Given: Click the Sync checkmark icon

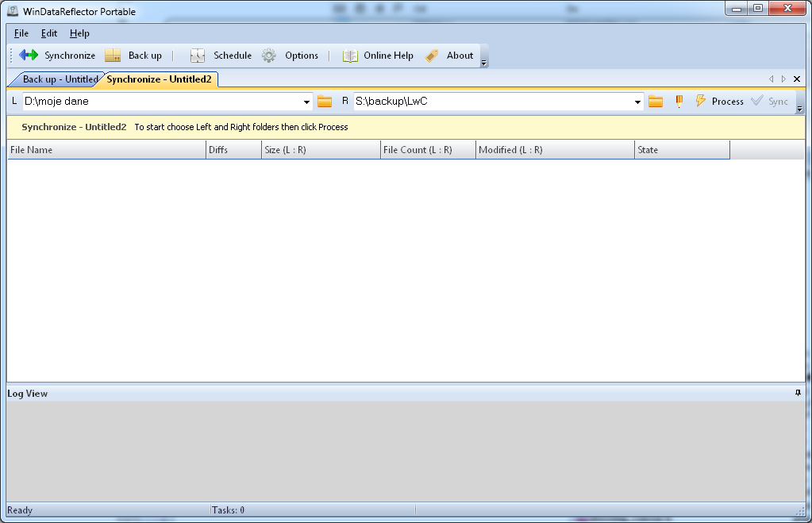Looking at the screenshot, I should coord(756,101).
